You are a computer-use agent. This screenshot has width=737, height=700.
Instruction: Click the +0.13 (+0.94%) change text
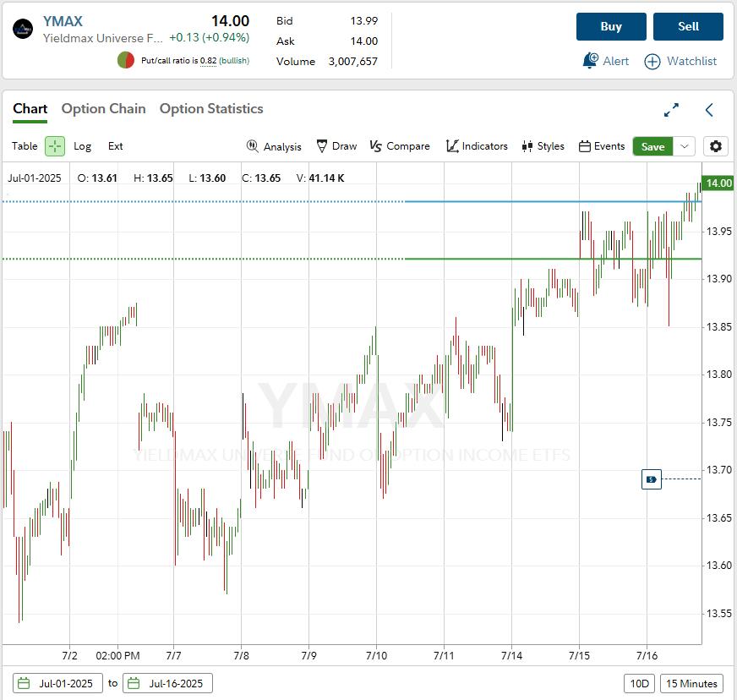click(x=209, y=37)
